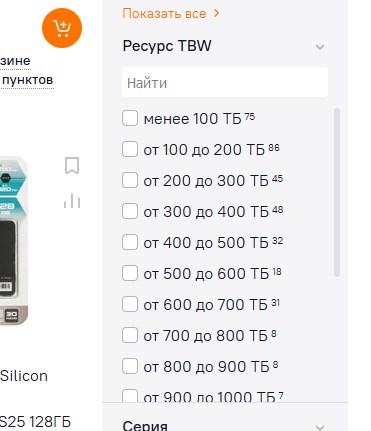
Task: Add product to cart with orange button
Action: pyautogui.click(x=62, y=28)
